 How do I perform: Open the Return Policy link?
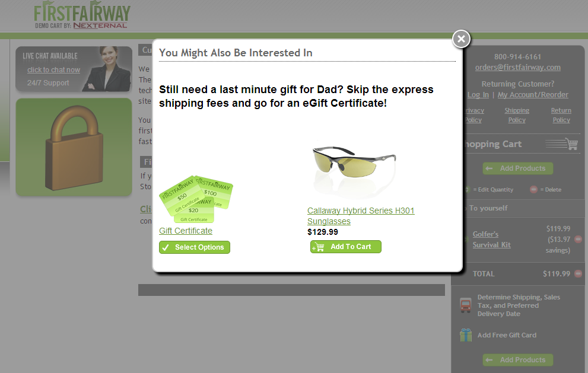(x=561, y=115)
